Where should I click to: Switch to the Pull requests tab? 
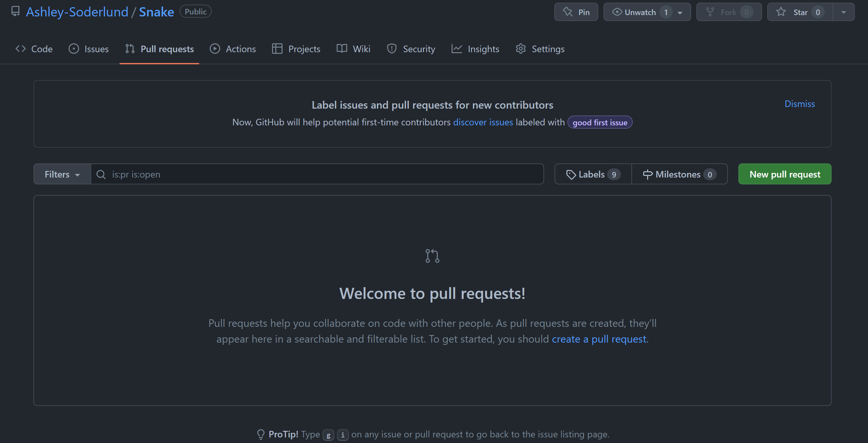(x=159, y=49)
